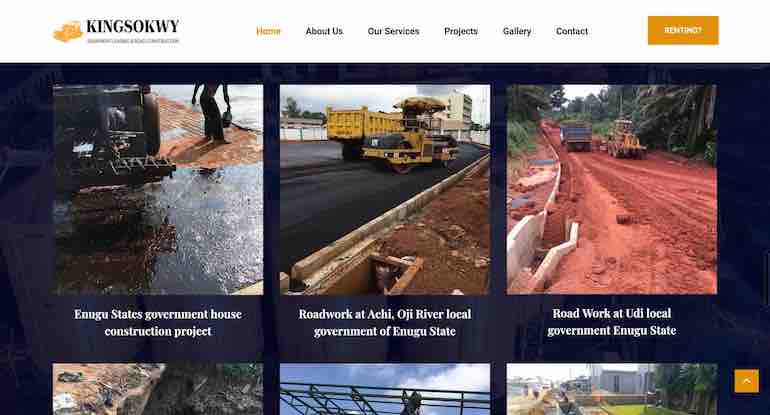Go to the About Us page

[324, 31]
